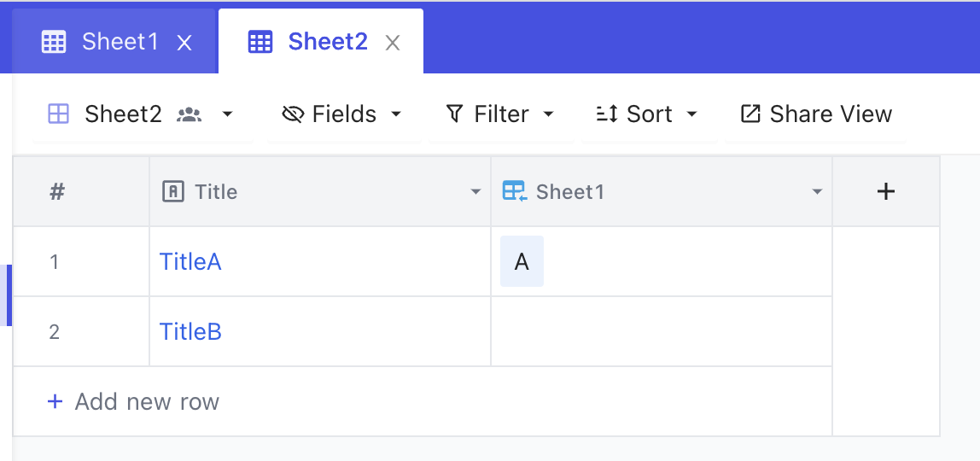Click the Sheet2 tab grid icon
The height and width of the screenshot is (461, 980).
[x=260, y=43]
